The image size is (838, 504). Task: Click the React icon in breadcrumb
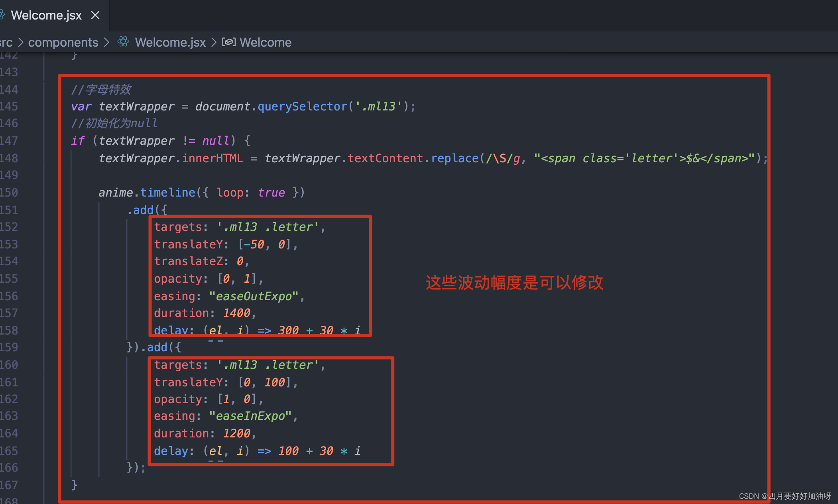click(x=123, y=41)
